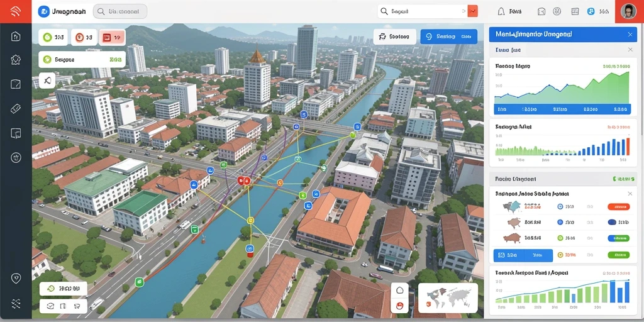This screenshot has width=644, height=322.
Task: Open the world minimap thumbnail
Action: tap(448, 297)
